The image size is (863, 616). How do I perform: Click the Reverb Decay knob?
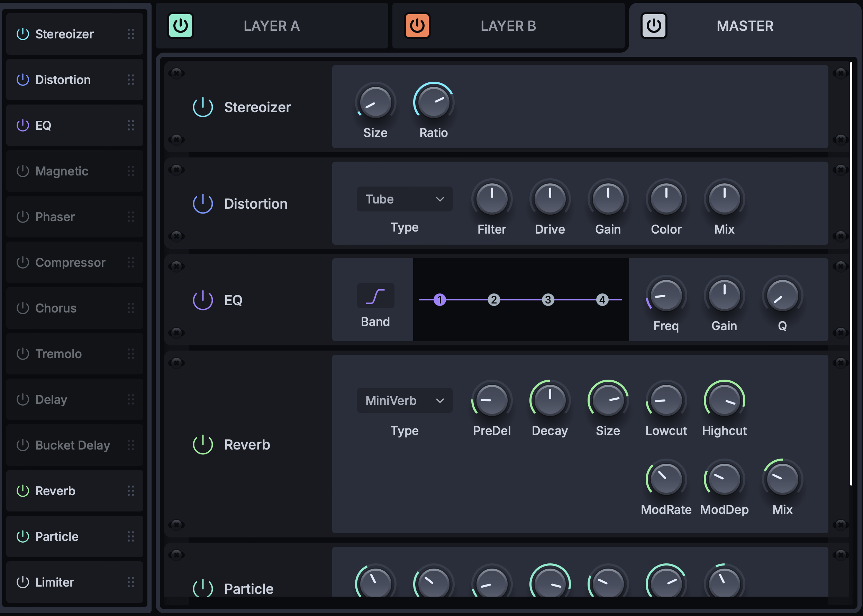click(x=550, y=400)
